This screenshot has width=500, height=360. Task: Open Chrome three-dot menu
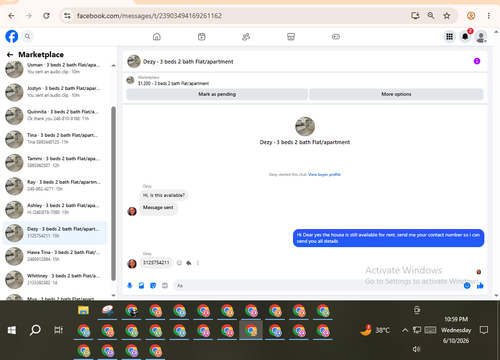(x=489, y=16)
